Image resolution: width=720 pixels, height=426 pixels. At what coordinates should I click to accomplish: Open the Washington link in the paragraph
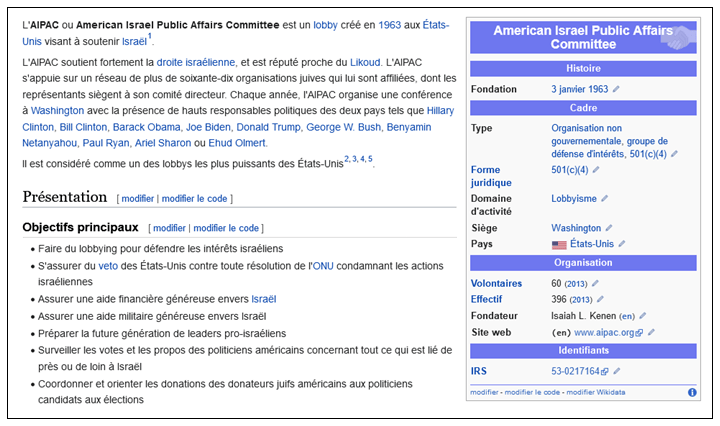click(57, 111)
